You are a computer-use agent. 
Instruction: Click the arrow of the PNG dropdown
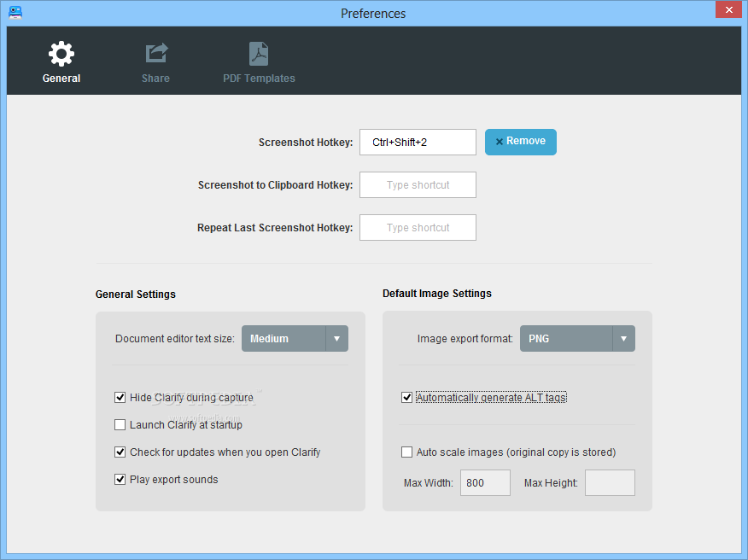coord(623,339)
